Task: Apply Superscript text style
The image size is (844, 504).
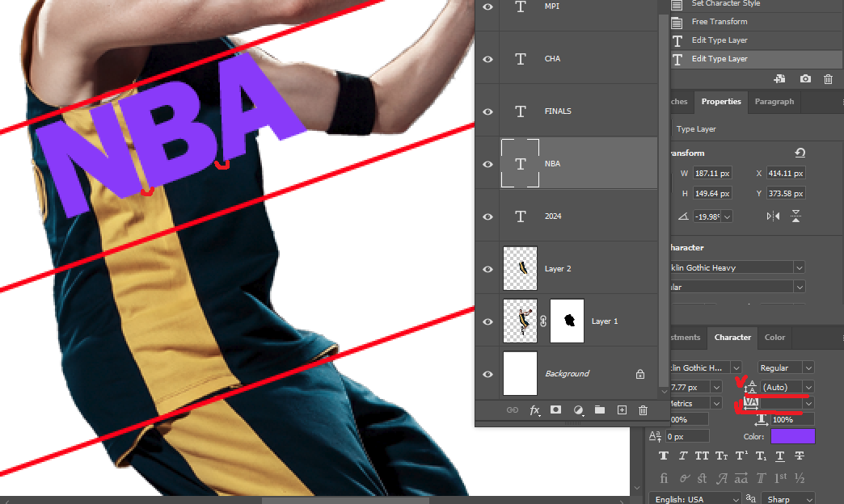Action: pos(741,456)
